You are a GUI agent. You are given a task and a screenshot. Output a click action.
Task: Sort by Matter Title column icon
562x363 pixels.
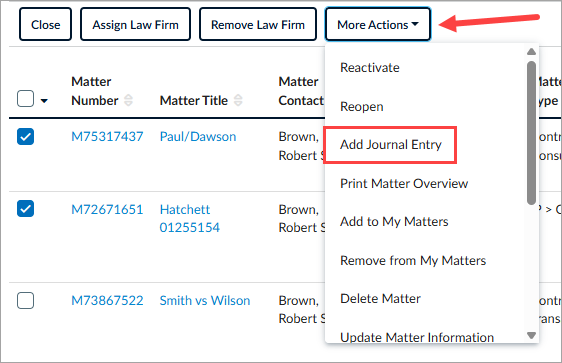pyautogui.click(x=238, y=100)
